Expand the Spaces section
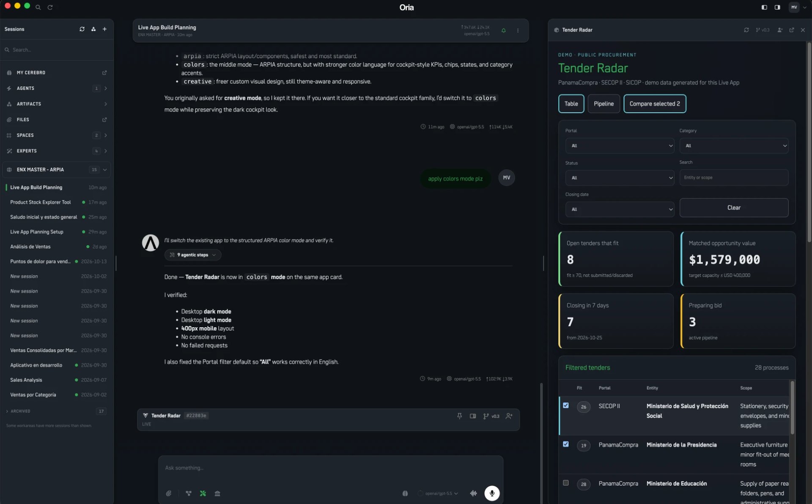 tap(105, 135)
